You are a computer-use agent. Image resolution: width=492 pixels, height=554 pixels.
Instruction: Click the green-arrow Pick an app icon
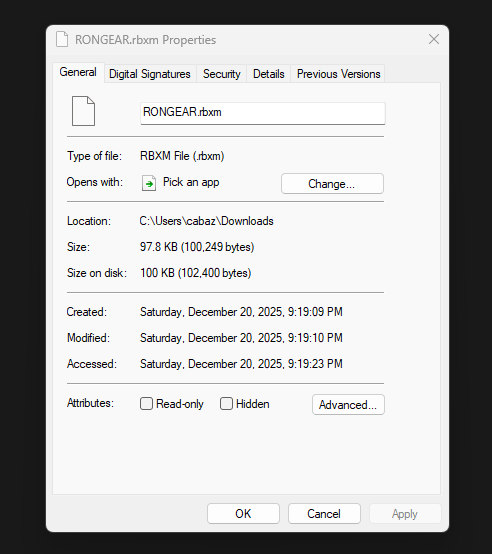(149, 183)
